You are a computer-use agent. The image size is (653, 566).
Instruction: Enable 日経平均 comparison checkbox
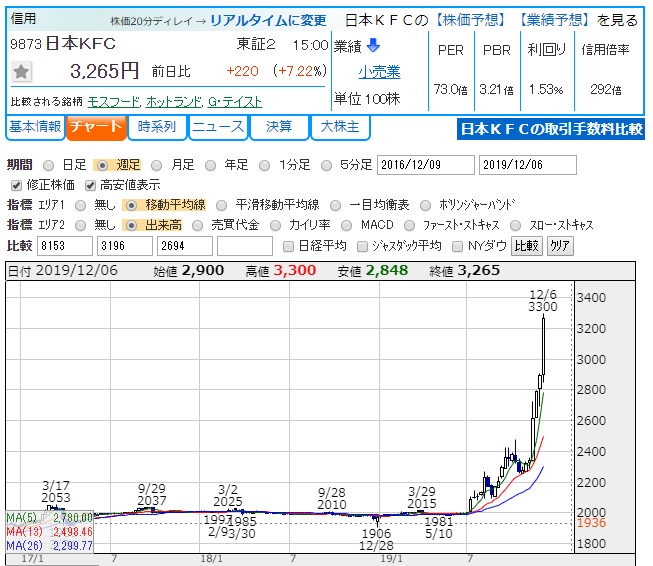[x=288, y=247]
